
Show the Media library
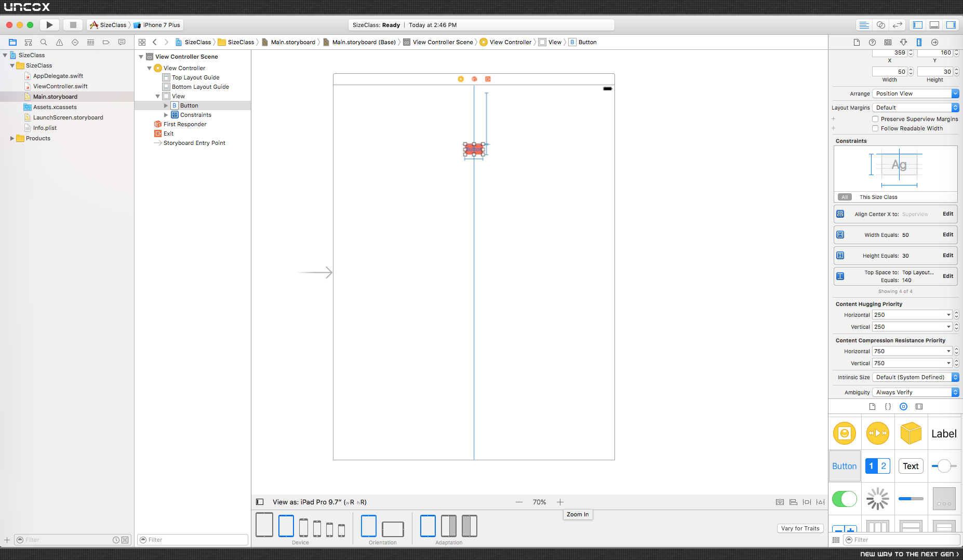[x=919, y=407]
